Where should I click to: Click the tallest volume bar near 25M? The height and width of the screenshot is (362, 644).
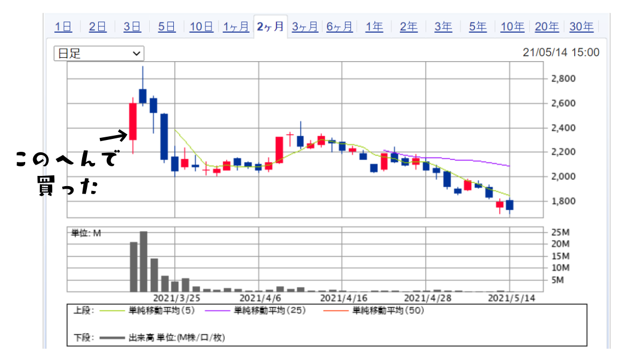tap(143, 262)
